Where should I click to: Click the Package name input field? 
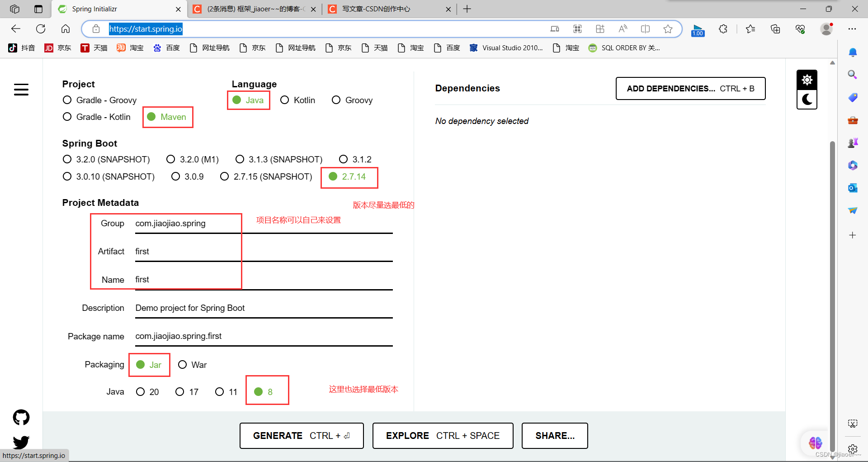[x=264, y=336]
